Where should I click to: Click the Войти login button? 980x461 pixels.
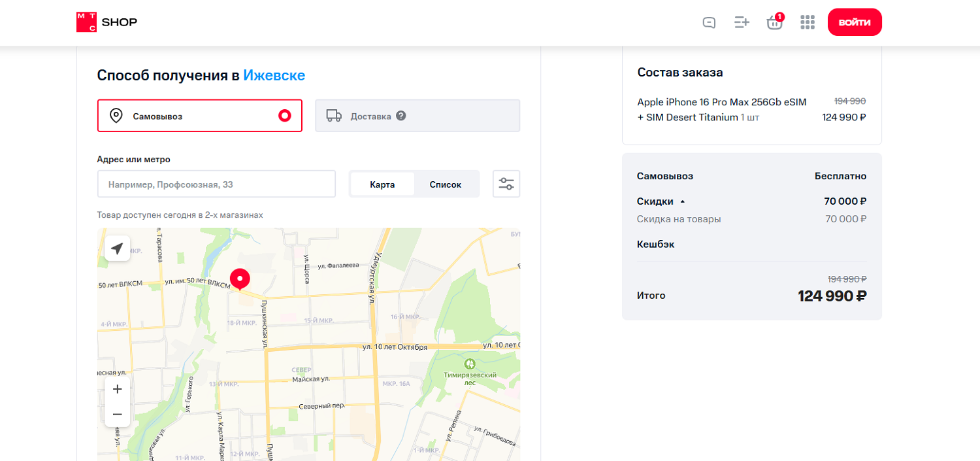point(855,22)
